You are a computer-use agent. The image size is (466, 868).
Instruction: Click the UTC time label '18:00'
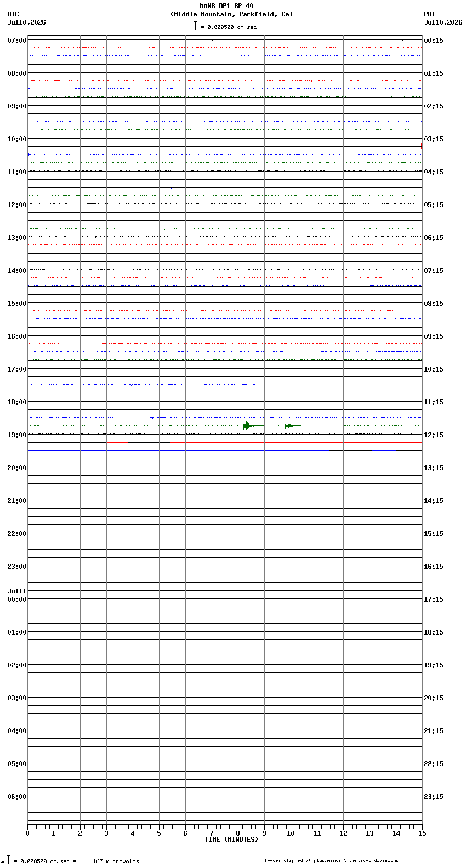click(17, 402)
